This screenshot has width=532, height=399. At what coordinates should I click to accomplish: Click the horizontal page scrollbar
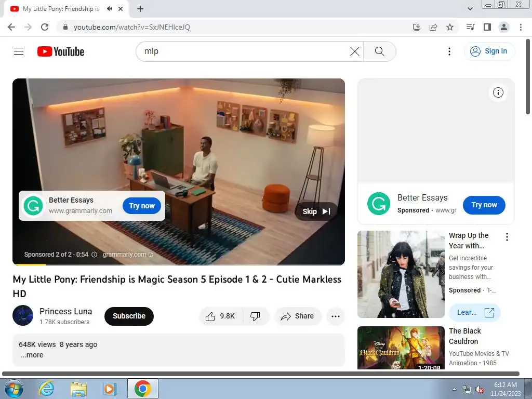point(261,374)
